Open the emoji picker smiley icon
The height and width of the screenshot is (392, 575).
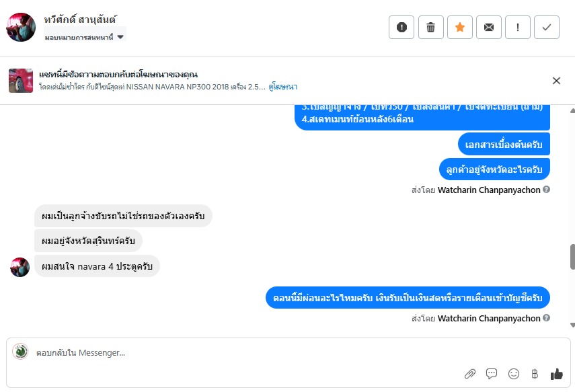[514, 374]
